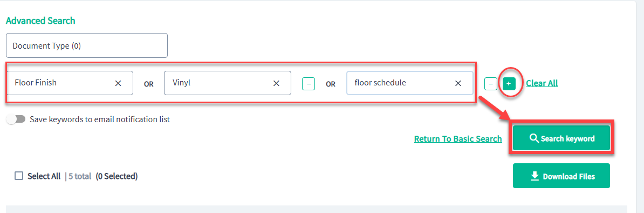
Task: Clear the Vinyl keyword using its X icon
Action: click(276, 83)
